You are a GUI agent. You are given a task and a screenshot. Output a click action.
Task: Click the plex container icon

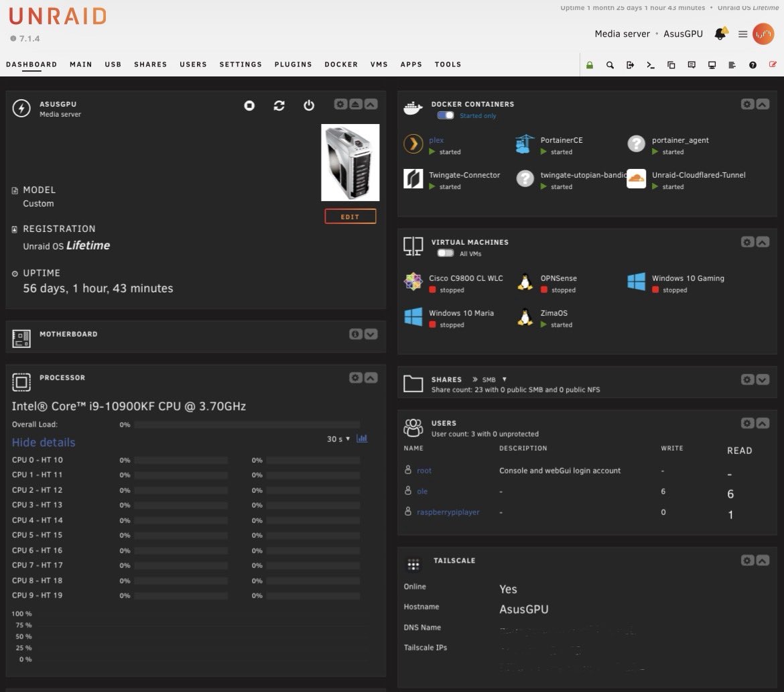pyautogui.click(x=413, y=144)
